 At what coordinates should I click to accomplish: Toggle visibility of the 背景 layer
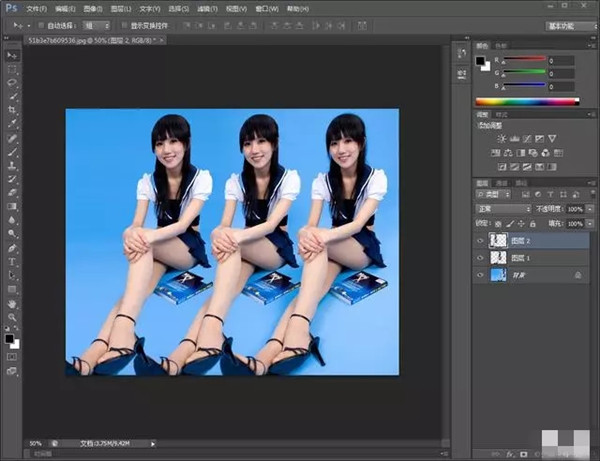click(x=480, y=273)
